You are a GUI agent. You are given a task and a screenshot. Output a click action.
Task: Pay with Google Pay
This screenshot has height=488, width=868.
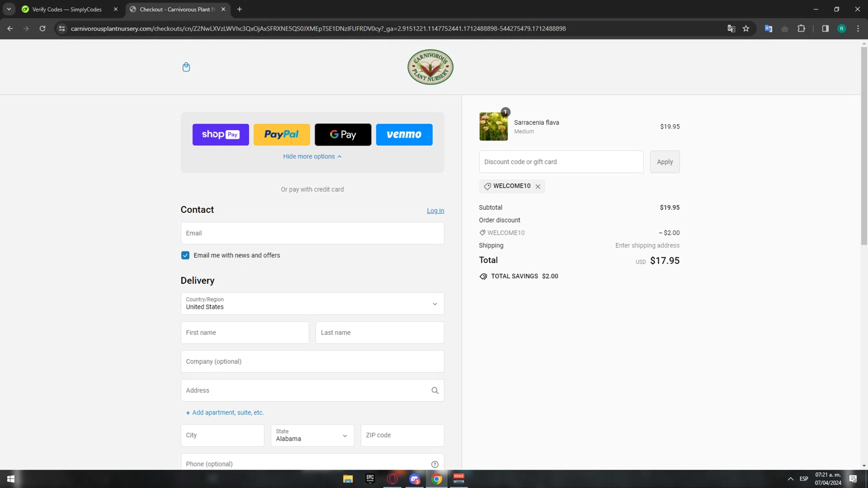tap(343, 134)
